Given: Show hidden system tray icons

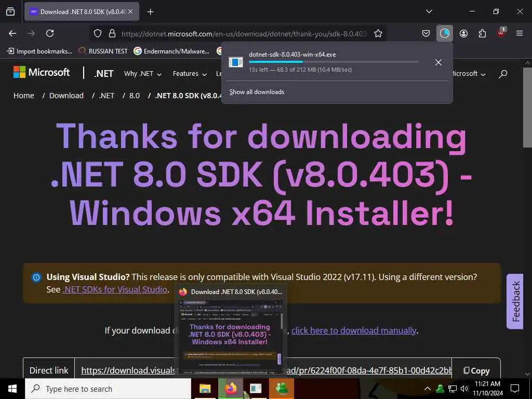Looking at the screenshot, I should click(428, 389).
